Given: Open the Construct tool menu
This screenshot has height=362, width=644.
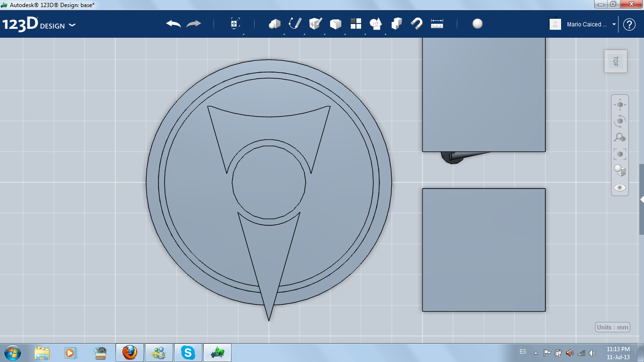Looking at the screenshot, I should pos(315,24).
